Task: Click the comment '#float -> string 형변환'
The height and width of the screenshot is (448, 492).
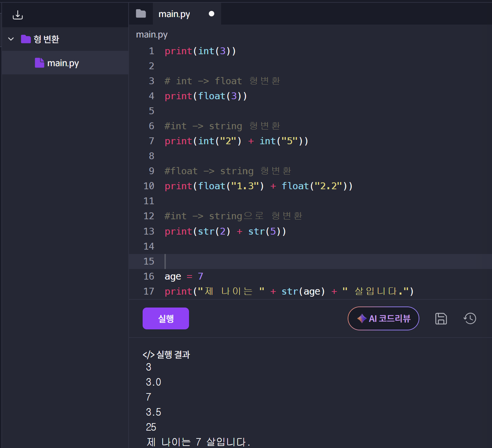Action: click(228, 171)
